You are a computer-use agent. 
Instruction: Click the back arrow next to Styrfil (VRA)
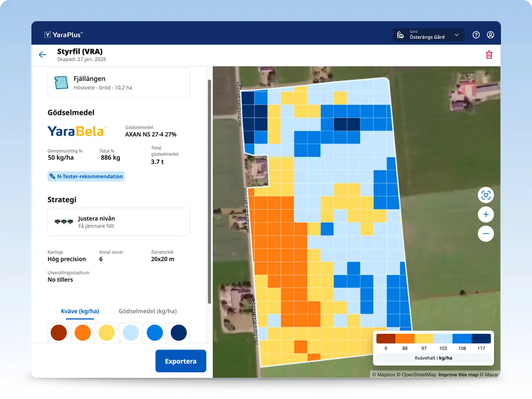pos(42,55)
